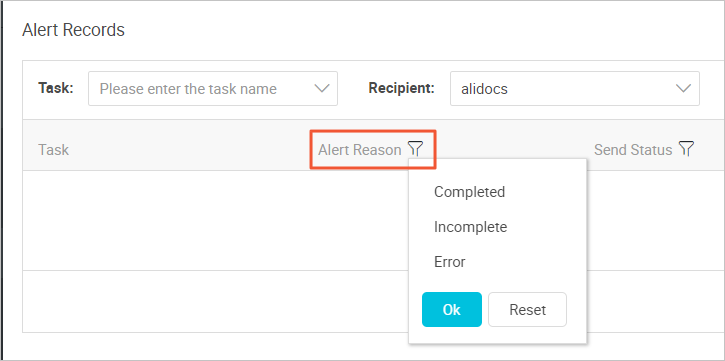725x361 pixels.
Task: Click the bold Task: label
Action: pos(56,88)
